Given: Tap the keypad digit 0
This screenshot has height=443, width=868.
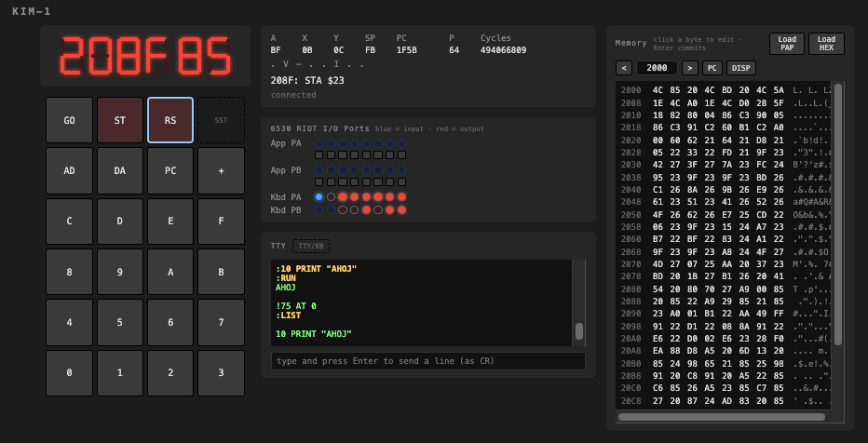Looking at the screenshot, I should tap(69, 373).
